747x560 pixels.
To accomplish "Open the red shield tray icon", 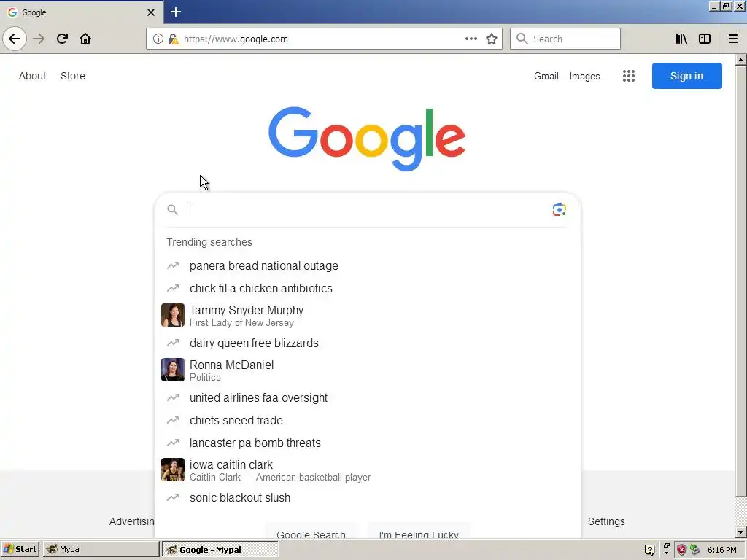I will [682, 550].
